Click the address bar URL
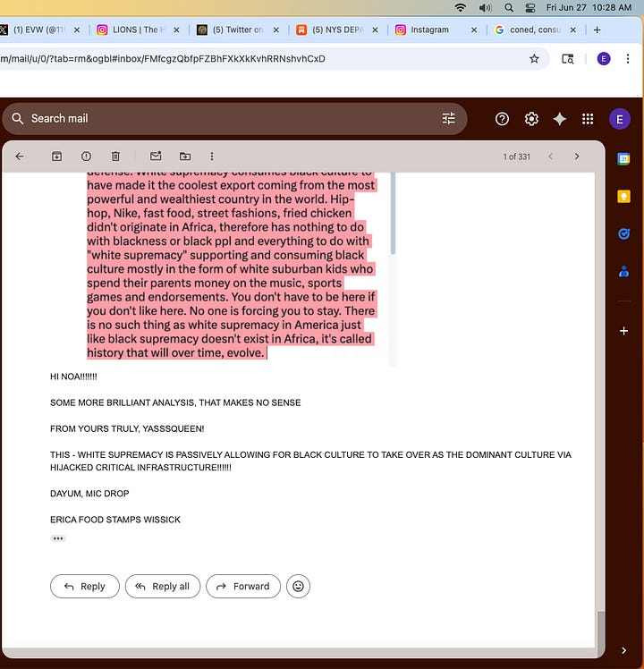Screen dimensions: 644x669 coord(163,59)
